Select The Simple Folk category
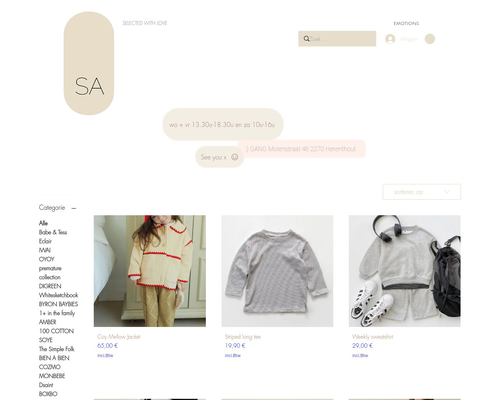 (x=56, y=349)
